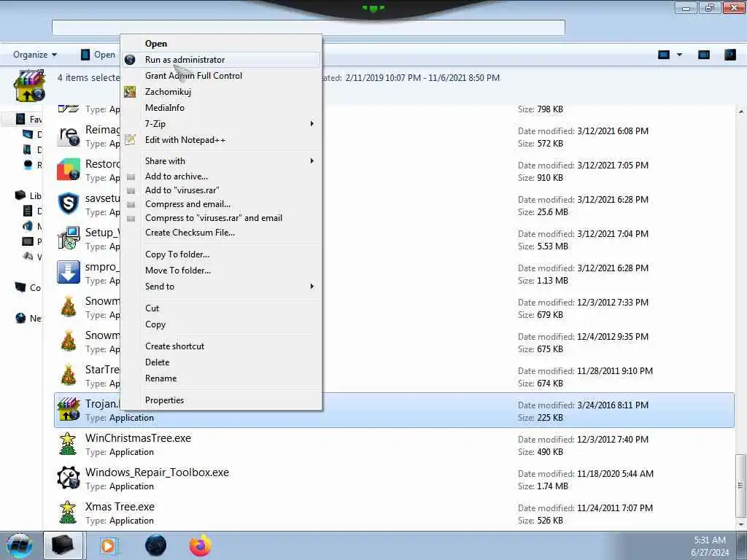The height and width of the screenshot is (560, 747).
Task: Select Copy To folder...
Action: (177, 254)
